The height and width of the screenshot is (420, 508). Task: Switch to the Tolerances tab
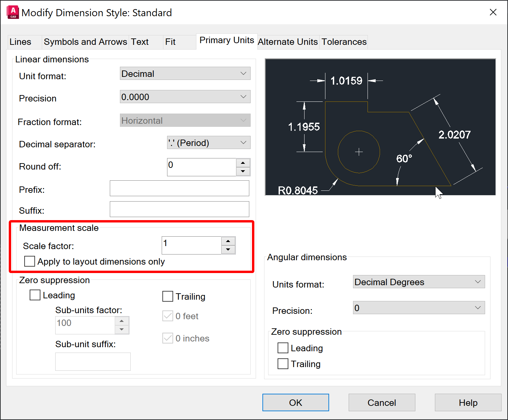click(344, 42)
